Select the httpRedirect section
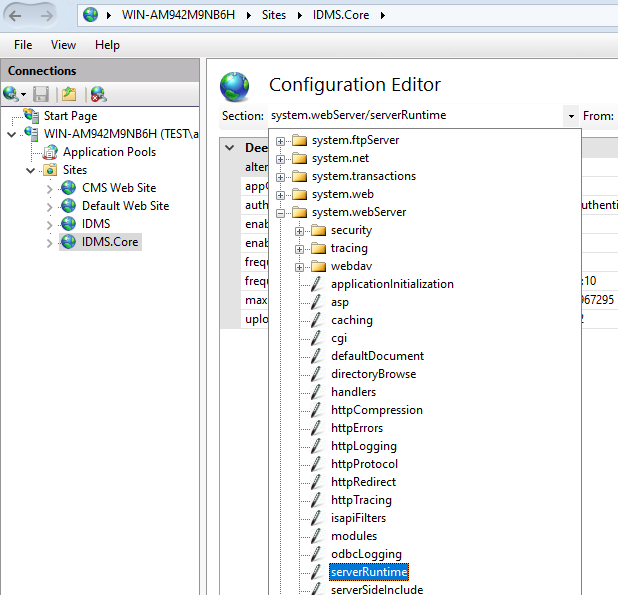The height and width of the screenshot is (595, 618). [363, 482]
